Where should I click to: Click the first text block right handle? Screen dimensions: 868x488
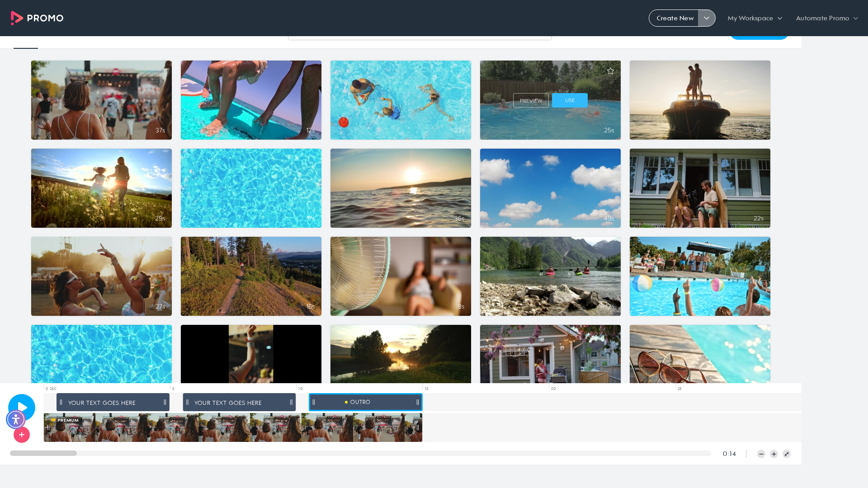[165, 402]
